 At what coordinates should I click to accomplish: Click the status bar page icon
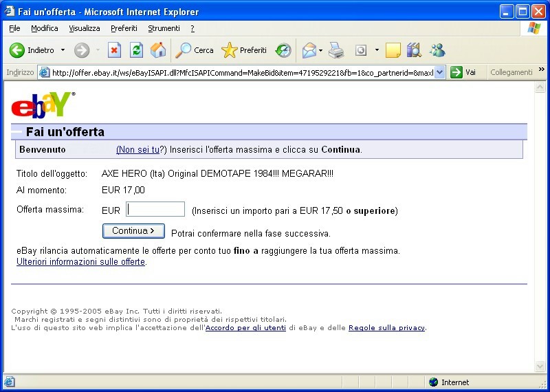pos(10,382)
